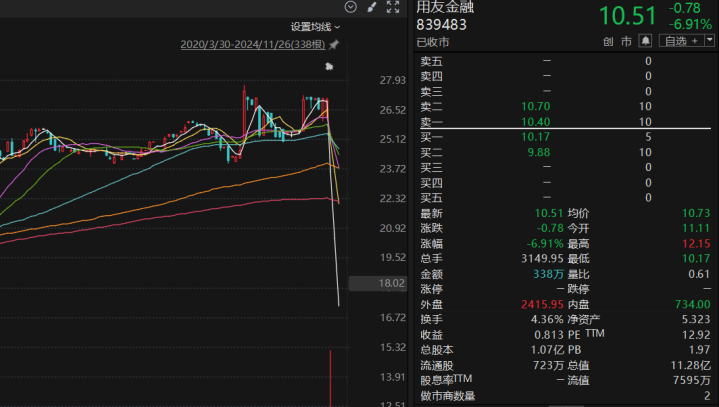The width and height of the screenshot is (719, 407).
Task: Open the 设置均线 moving average dropdown
Action: click(315, 27)
